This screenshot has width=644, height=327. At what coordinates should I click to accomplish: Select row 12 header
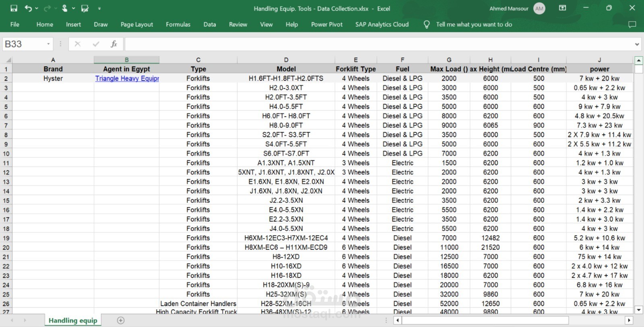tap(6, 172)
